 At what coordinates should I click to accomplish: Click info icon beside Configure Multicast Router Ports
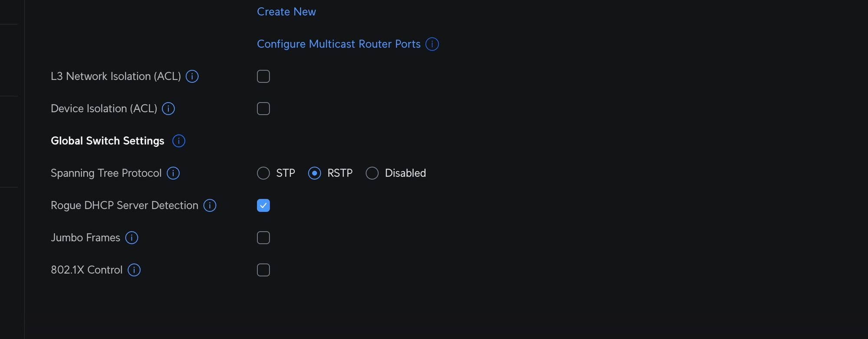click(x=432, y=44)
